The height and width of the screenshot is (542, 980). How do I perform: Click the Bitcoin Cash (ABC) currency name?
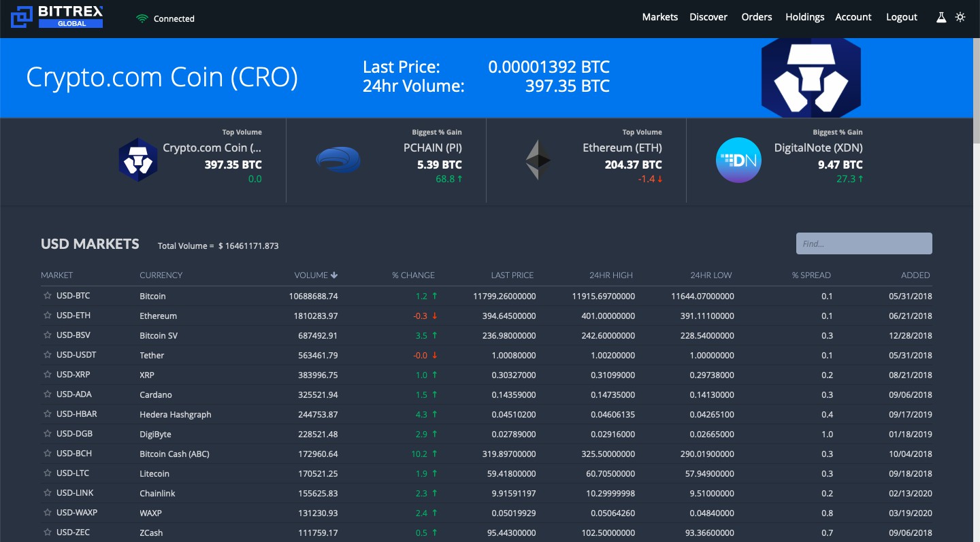click(x=174, y=454)
